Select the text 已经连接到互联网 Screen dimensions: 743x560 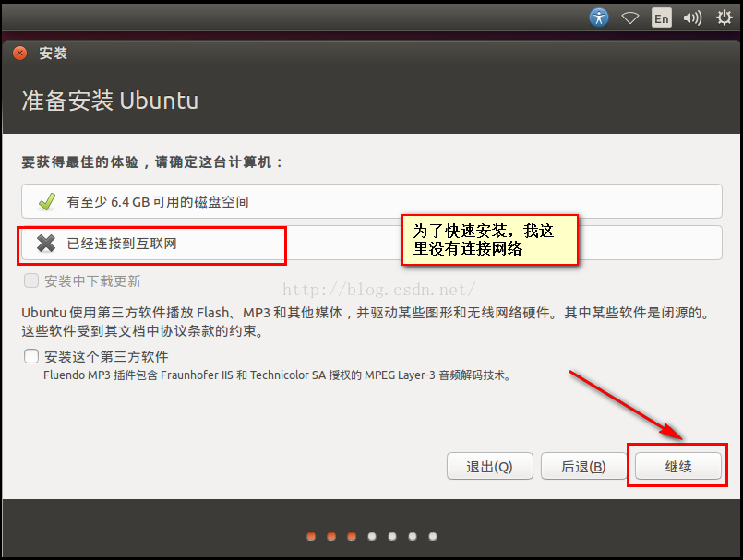122,244
